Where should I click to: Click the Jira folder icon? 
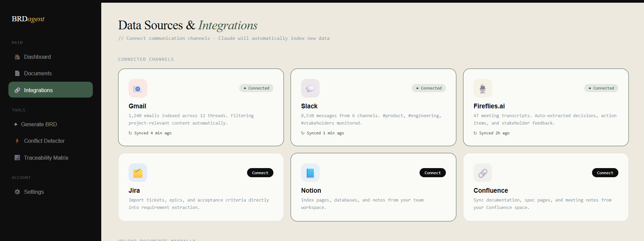coord(138,173)
